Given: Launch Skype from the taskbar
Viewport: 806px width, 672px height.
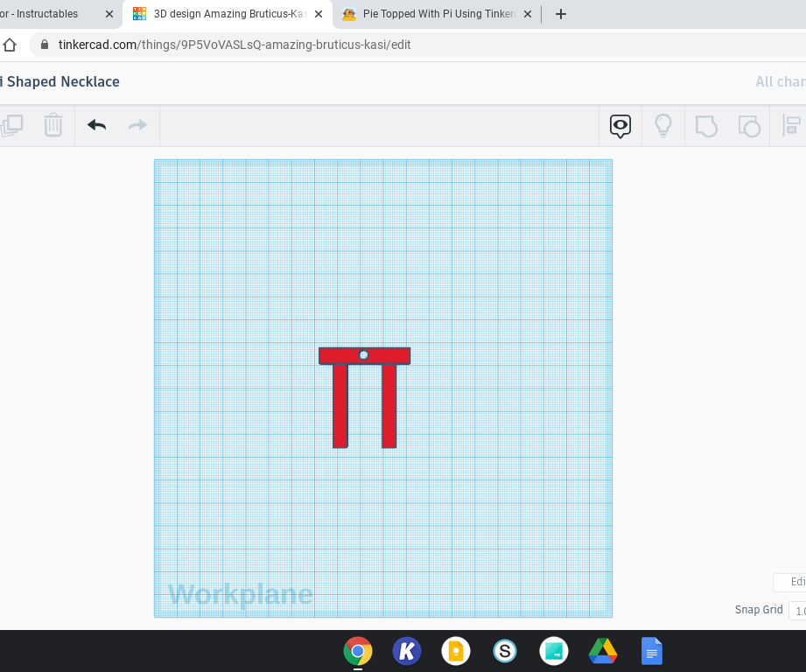Looking at the screenshot, I should pyautogui.click(x=505, y=651).
